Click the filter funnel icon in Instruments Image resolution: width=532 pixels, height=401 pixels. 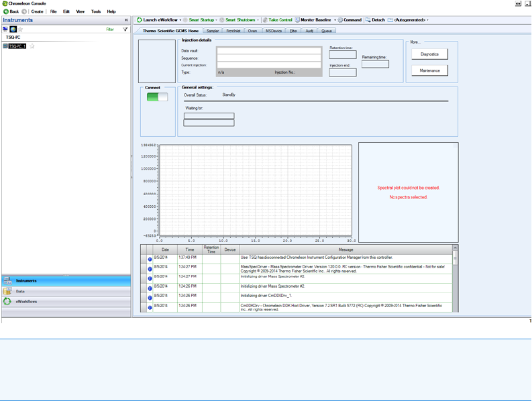tap(125, 30)
